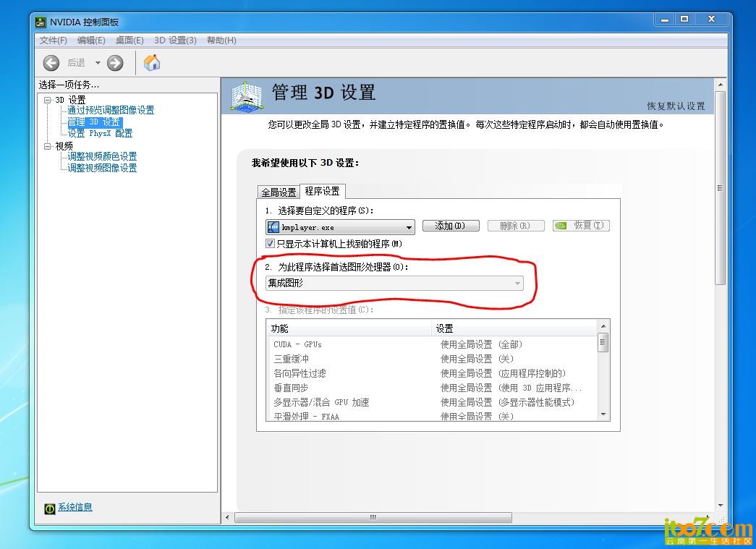The width and height of the screenshot is (756, 549).
Task: Open the kmplayer.exe program dropdown
Action: (x=340, y=227)
